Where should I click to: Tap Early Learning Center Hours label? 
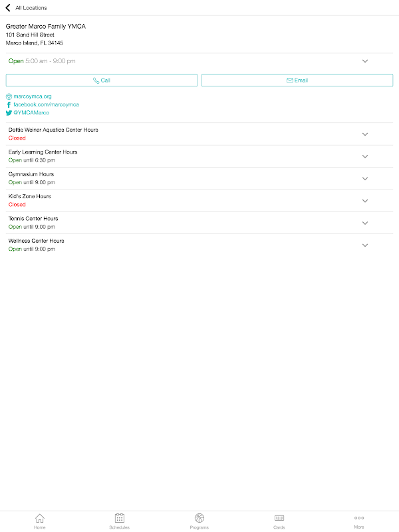coord(43,152)
